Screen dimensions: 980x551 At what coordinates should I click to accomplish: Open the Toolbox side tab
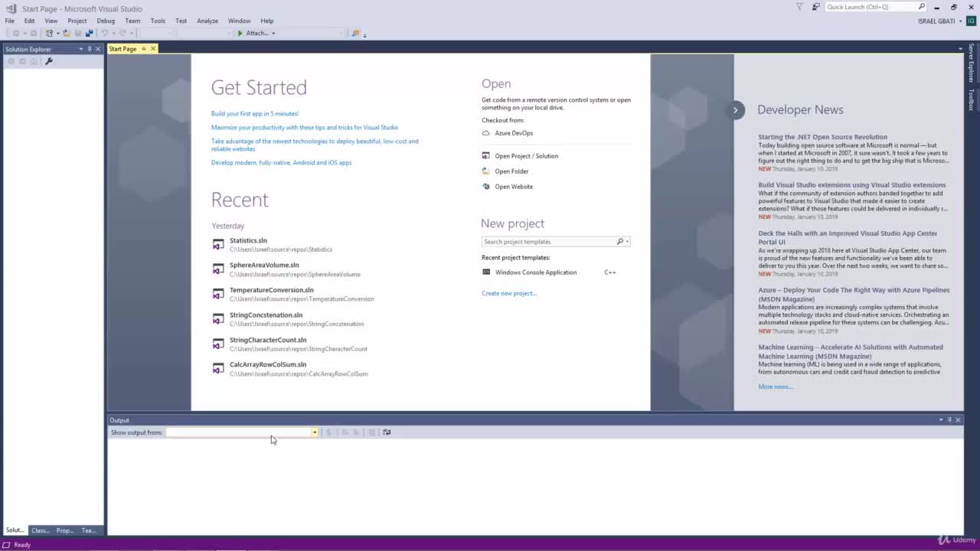[x=972, y=99]
